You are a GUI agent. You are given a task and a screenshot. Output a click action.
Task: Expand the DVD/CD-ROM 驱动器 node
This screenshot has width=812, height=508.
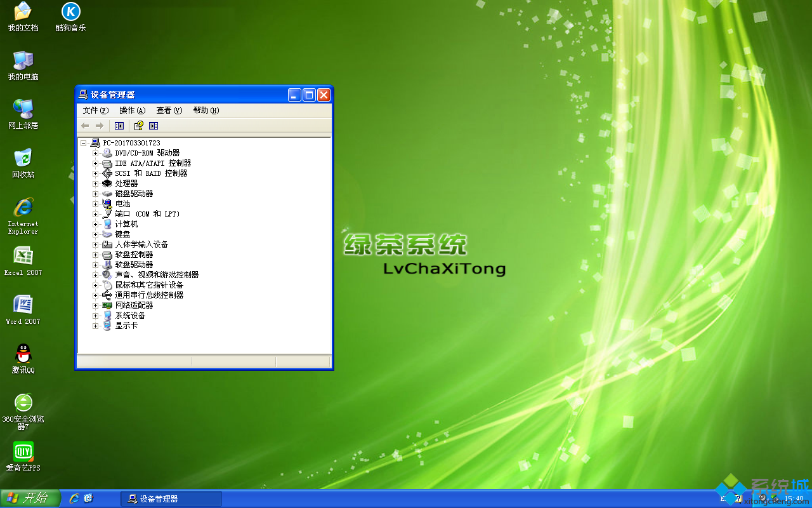(95, 153)
